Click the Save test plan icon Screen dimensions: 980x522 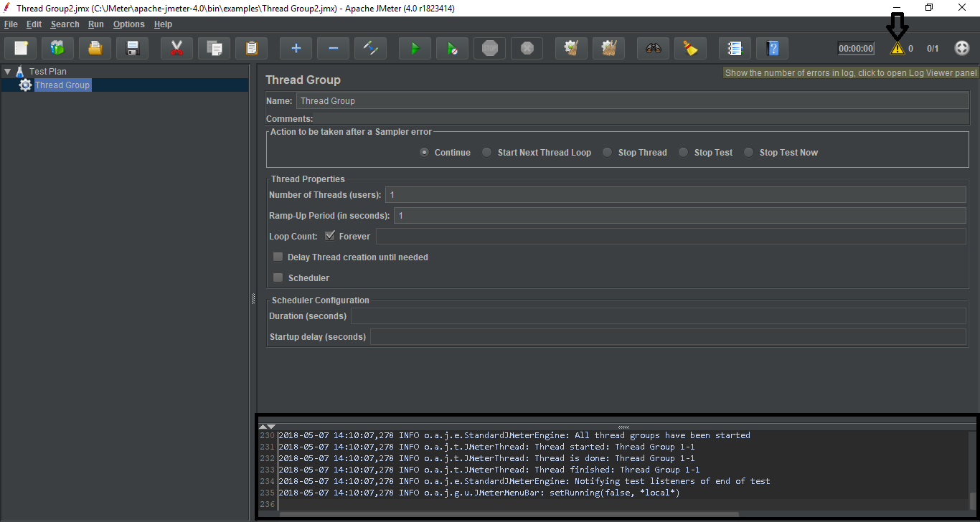[132, 49]
